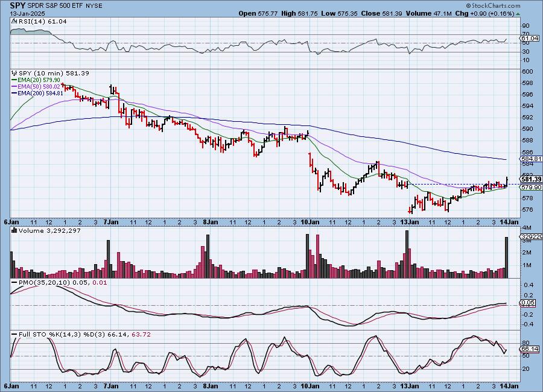Click the 0.05 tag on the PMO axis
The image size is (543, 392).
528,302
